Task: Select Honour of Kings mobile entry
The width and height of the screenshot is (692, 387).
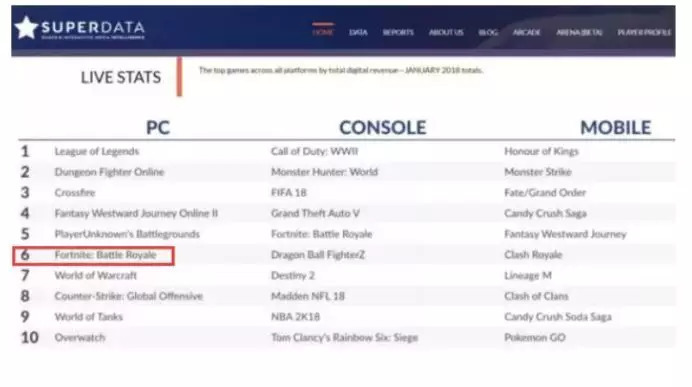Action: [x=541, y=151]
